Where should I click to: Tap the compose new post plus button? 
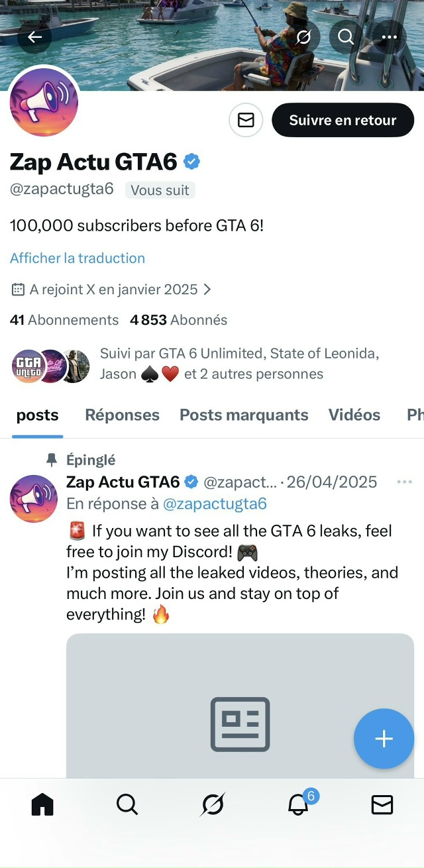(384, 739)
